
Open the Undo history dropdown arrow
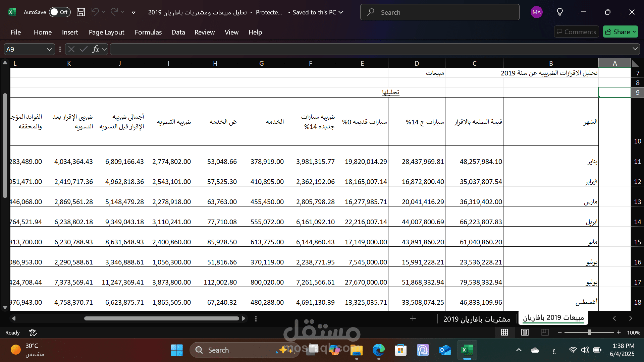103,12
